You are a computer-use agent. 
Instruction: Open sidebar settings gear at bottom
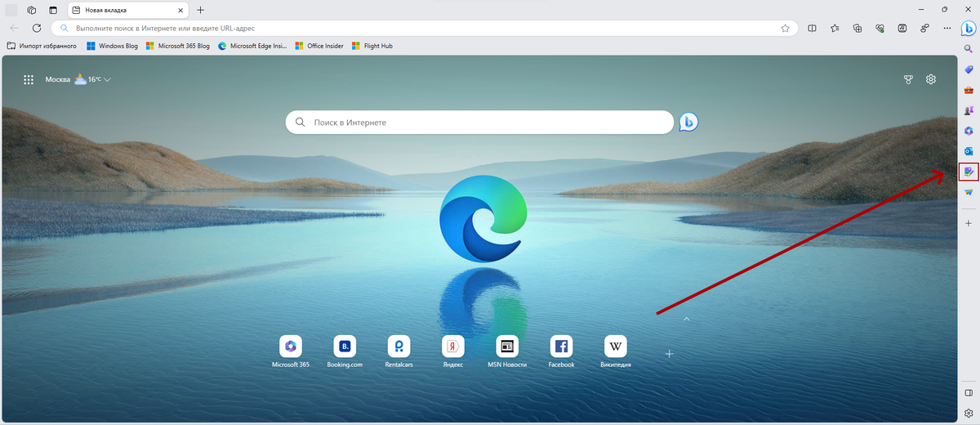click(x=969, y=414)
